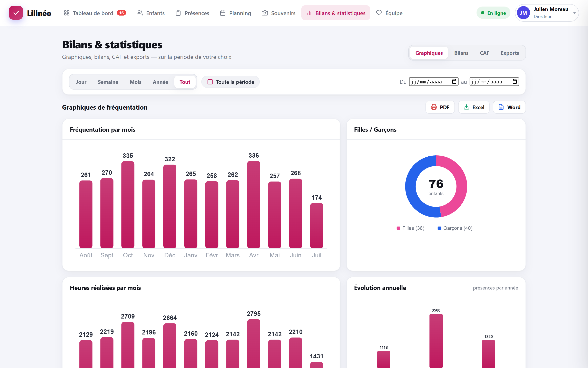Click the 1820 bar in Évolution annuelle
Screen dimensions: 588x368
pyautogui.click(x=488, y=354)
